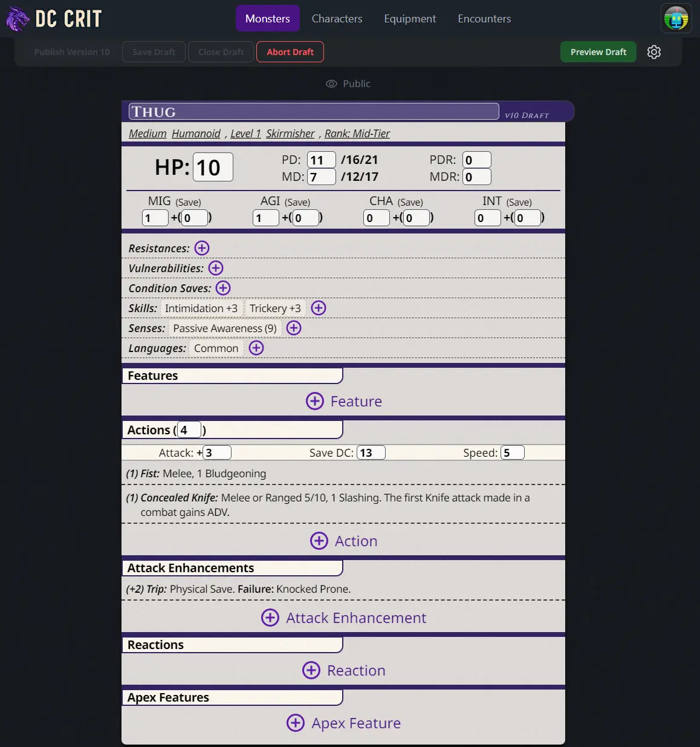Image resolution: width=700 pixels, height=747 pixels.
Task: Edit the MDR value field
Action: click(x=476, y=177)
